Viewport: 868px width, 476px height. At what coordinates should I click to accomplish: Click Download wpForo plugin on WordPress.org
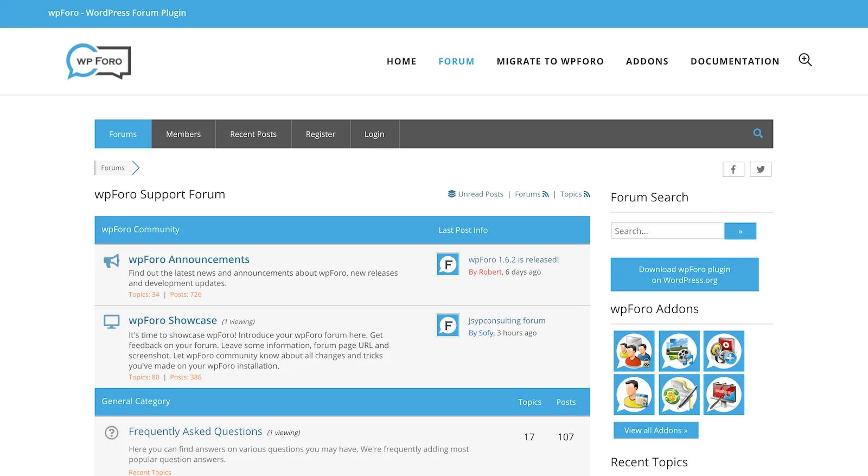click(x=685, y=275)
